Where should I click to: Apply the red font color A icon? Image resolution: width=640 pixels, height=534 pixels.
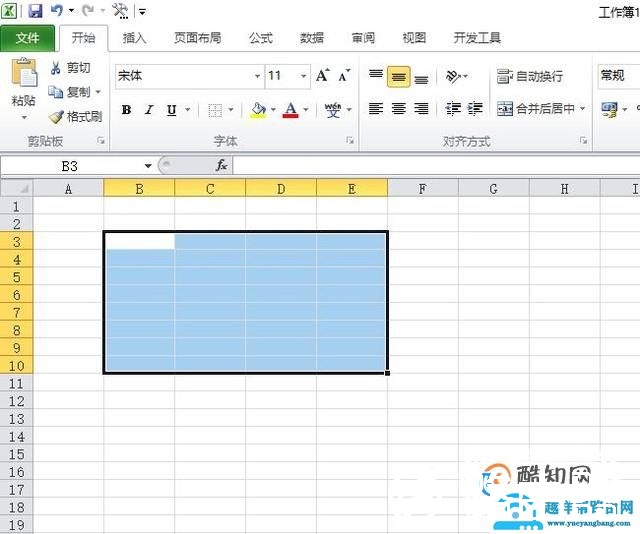point(291,109)
